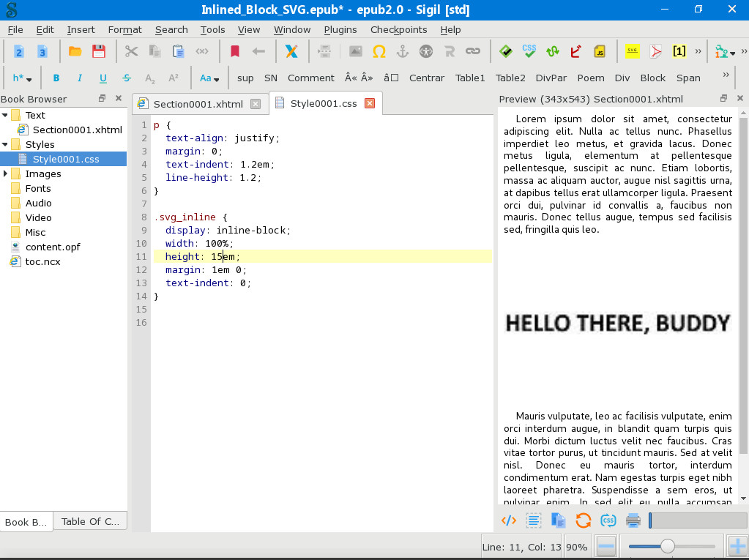Click the green well-formed check icon
Viewport: 749px width, 560px height.
tap(505, 51)
